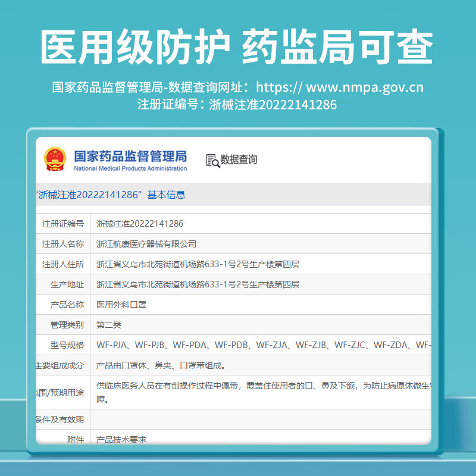The width and height of the screenshot is (476, 476).
Task: Click the 附件 row label
Action: pos(76,439)
